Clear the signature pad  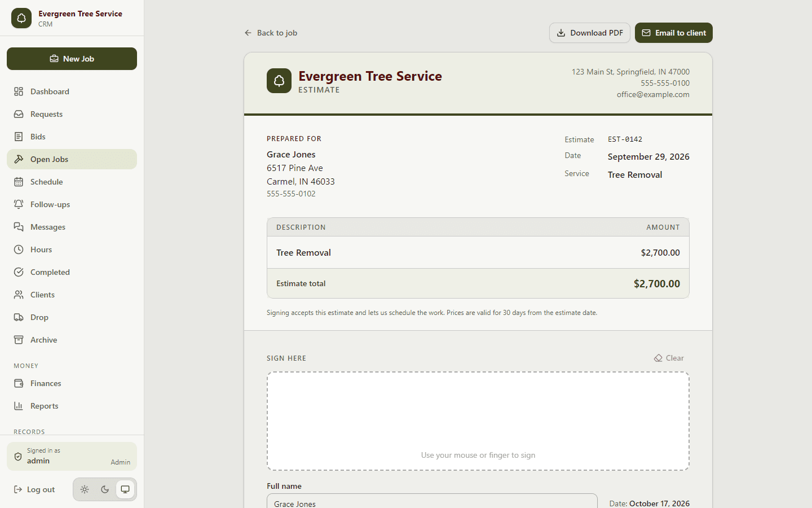669,358
